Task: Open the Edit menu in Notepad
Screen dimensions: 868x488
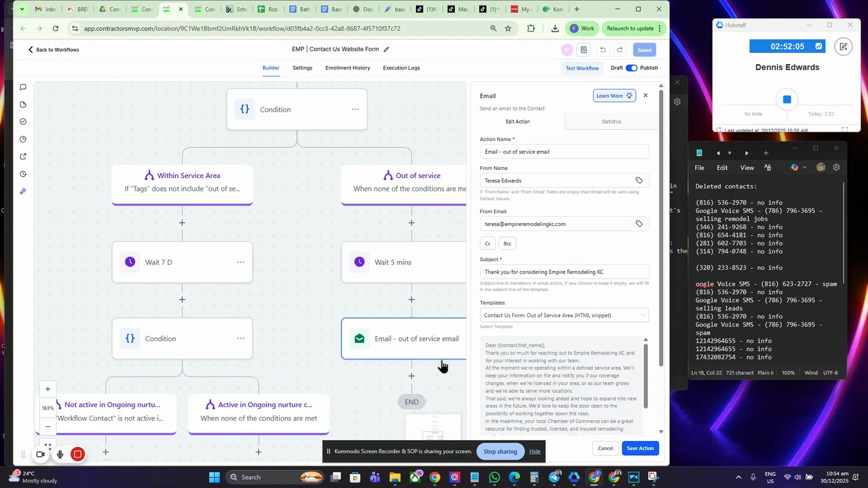Action: click(722, 168)
